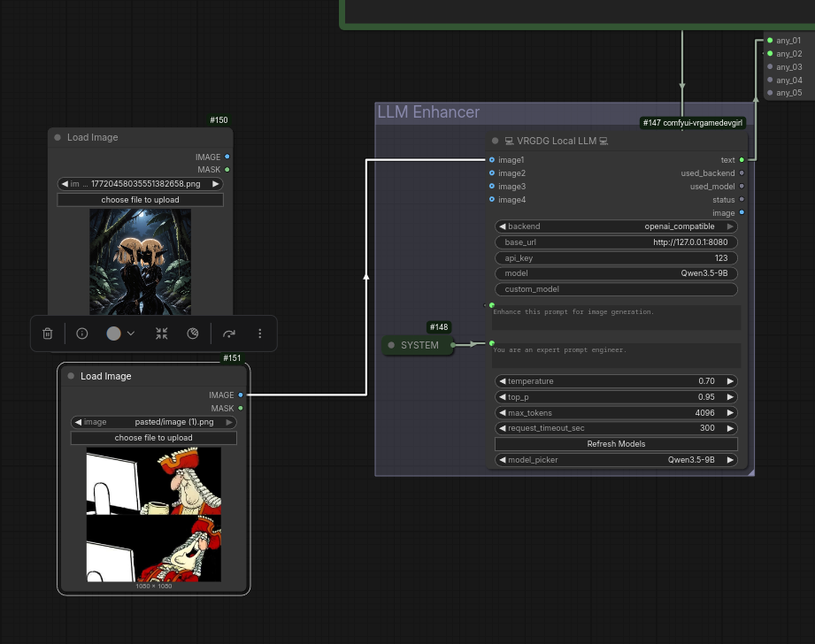Click the image1 input socket on VRGDG node
The width and height of the screenshot is (815, 644).
pos(492,160)
